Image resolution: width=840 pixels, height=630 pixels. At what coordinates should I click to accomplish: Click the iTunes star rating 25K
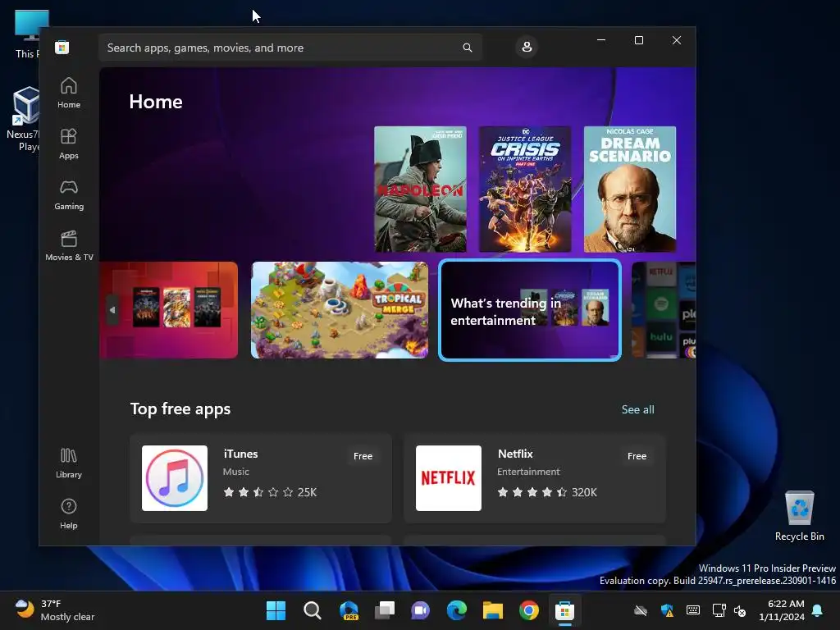270,492
